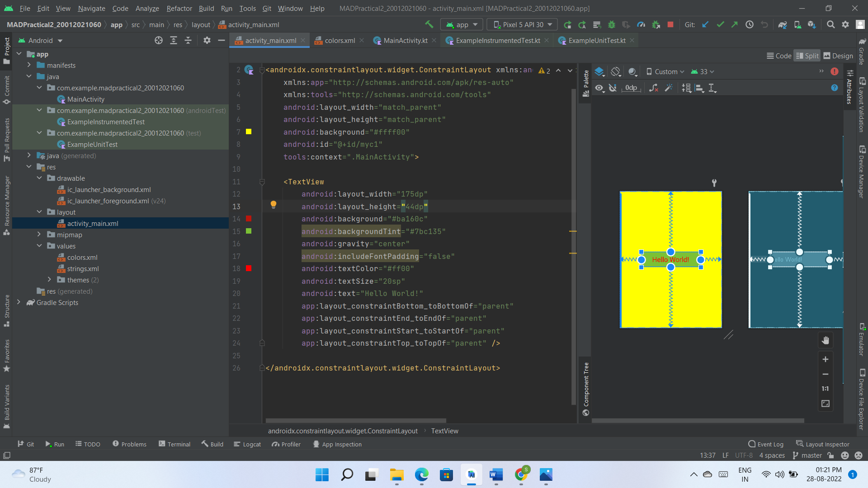Open Logcat from the bottom bar
The height and width of the screenshot is (488, 868).
[x=247, y=444]
